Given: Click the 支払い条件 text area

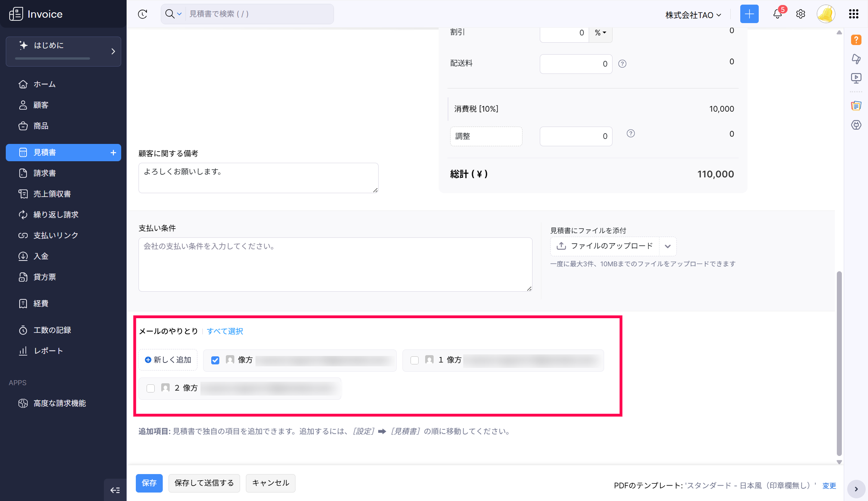Looking at the screenshot, I should coord(335,264).
